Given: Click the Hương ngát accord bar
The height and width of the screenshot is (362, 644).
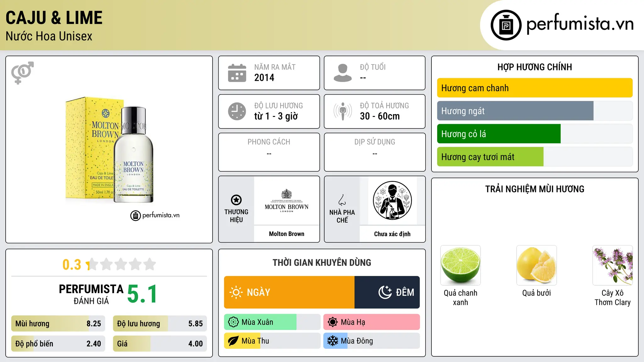Looking at the screenshot, I should click(x=535, y=111).
